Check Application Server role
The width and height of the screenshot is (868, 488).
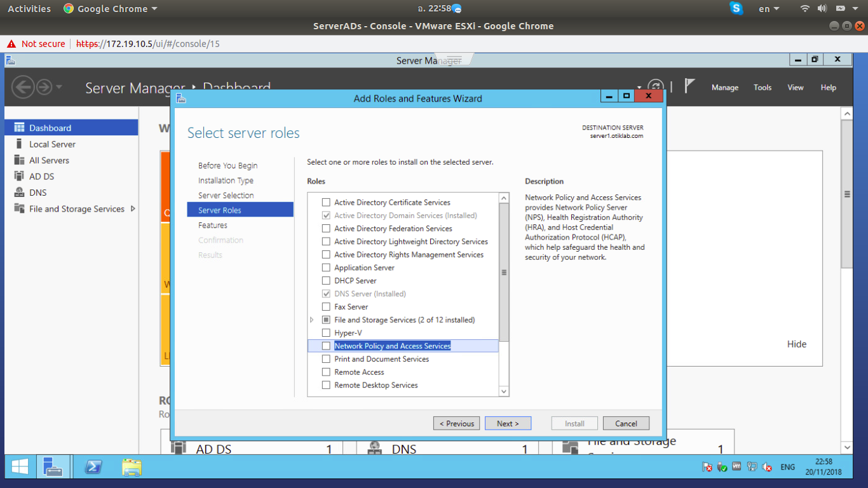pyautogui.click(x=326, y=268)
